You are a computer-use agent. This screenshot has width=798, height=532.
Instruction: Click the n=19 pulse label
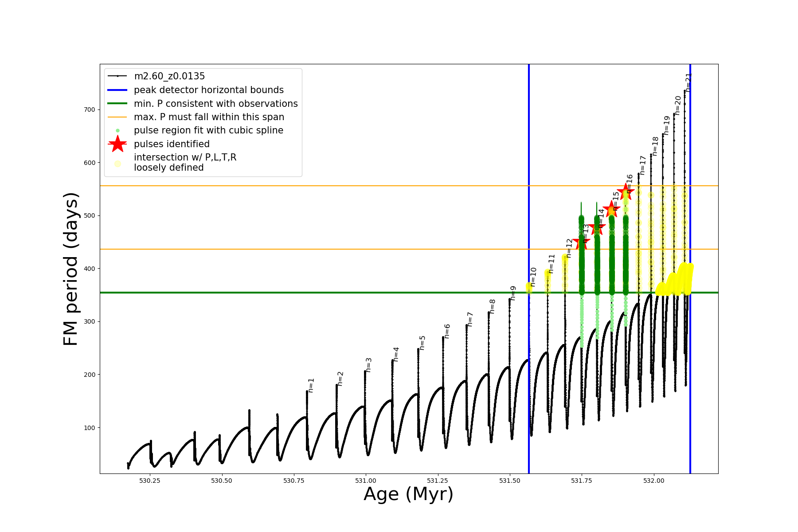(667, 125)
